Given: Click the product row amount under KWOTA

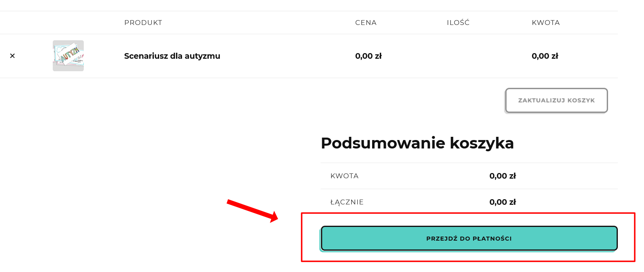Looking at the screenshot, I should [x=545, y=56].
